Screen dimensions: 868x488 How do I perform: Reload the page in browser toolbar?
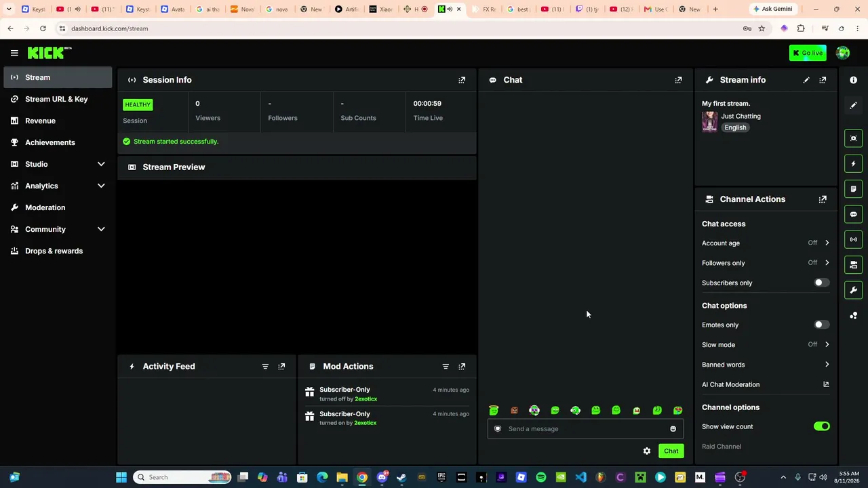point(43,28)
